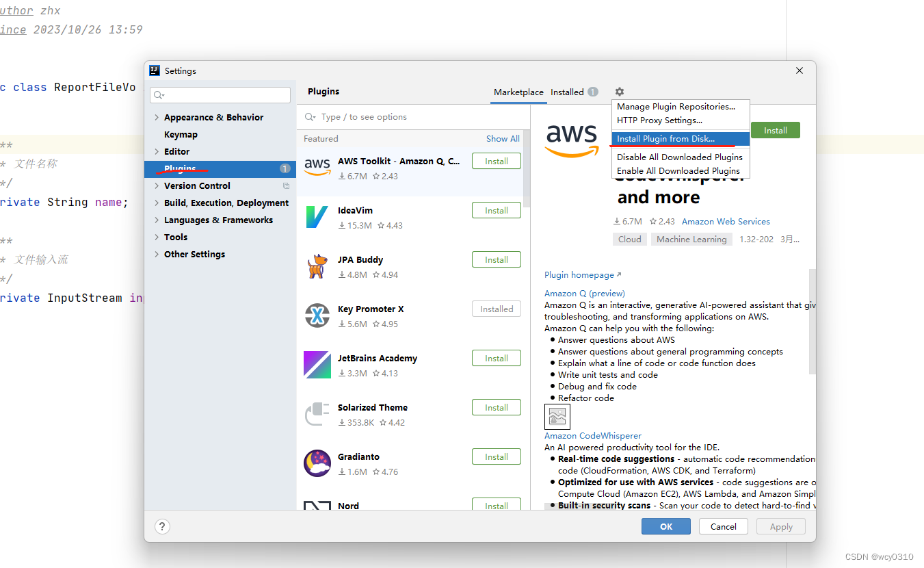This screenshot has width=924, height=568.
Task: Click the Machine Learning tag
Action: (x=691, y=240)
